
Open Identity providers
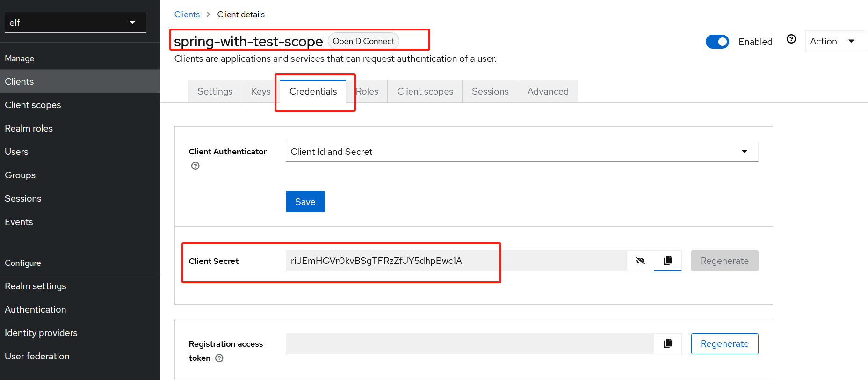[x=80, y=333]
